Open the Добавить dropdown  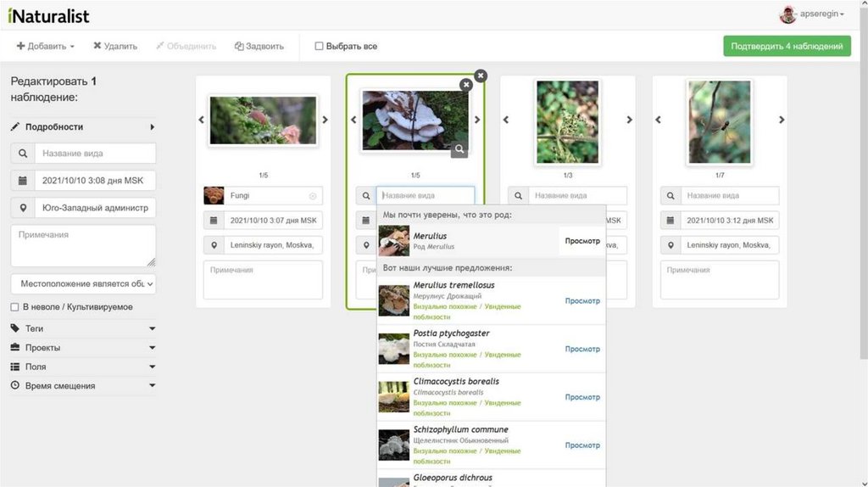point(46,46)
